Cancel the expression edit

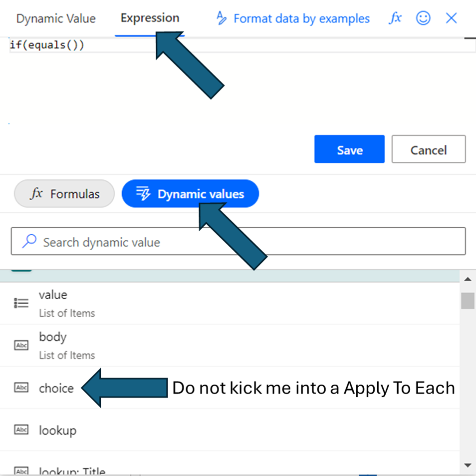(x=428, y=149)
